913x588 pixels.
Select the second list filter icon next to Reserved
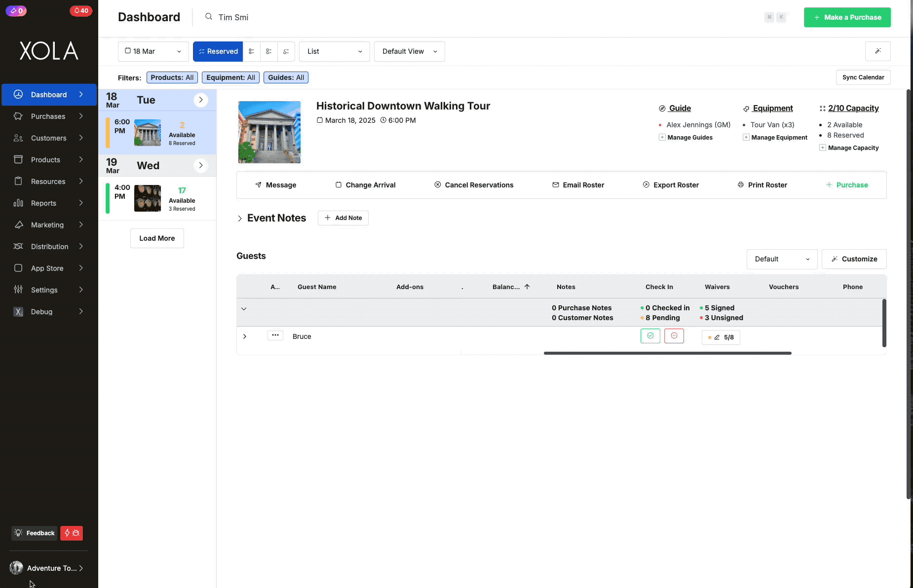pos(251,51)
